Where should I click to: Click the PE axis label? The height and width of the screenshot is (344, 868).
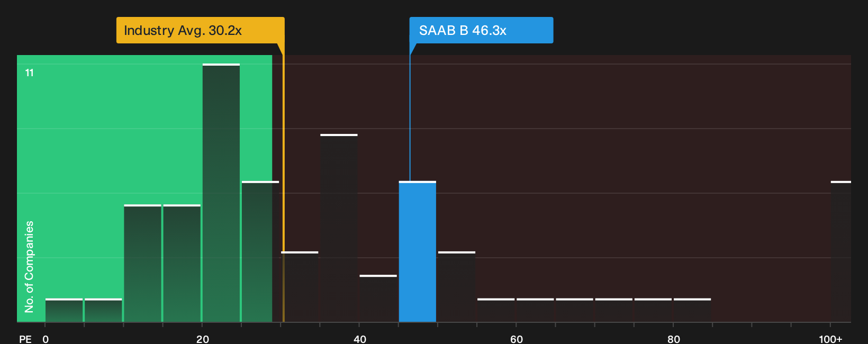pos(25,339)
